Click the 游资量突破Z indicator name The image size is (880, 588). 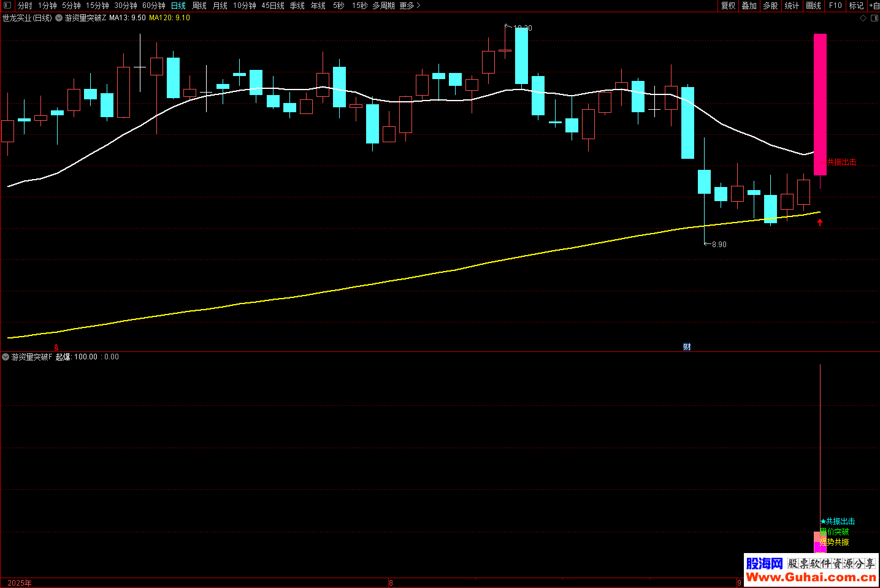[85, 18]
